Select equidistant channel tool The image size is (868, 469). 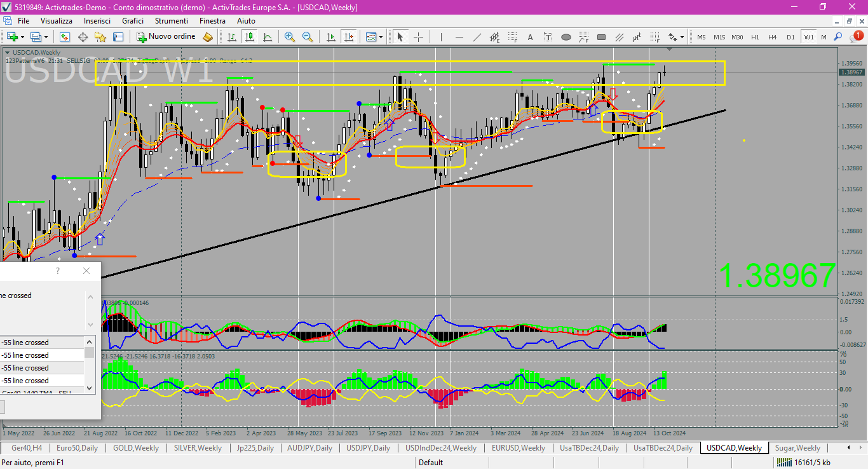coord(495,37)
